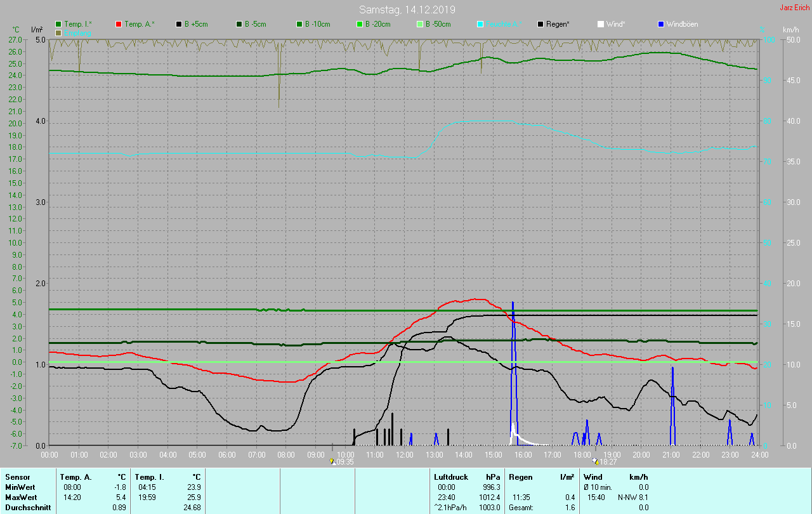Click the cyan legend square in top row
Screen dimensions: 812x514
(x=480, y=24)
